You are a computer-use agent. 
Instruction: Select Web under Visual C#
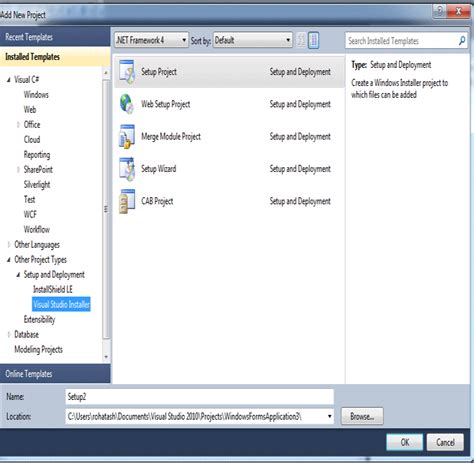30,110
